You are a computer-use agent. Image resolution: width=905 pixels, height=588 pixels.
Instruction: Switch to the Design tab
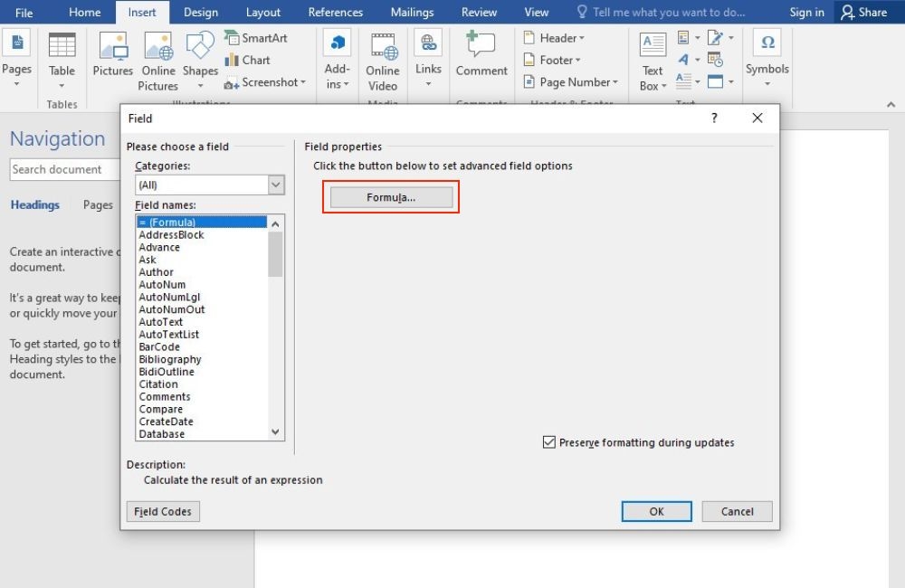tap(201, 12)
